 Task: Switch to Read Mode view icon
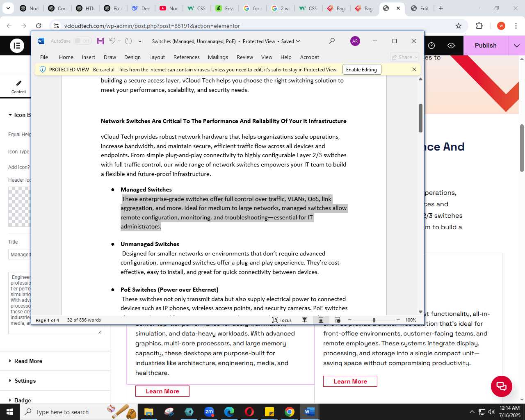tap(304, 320)
